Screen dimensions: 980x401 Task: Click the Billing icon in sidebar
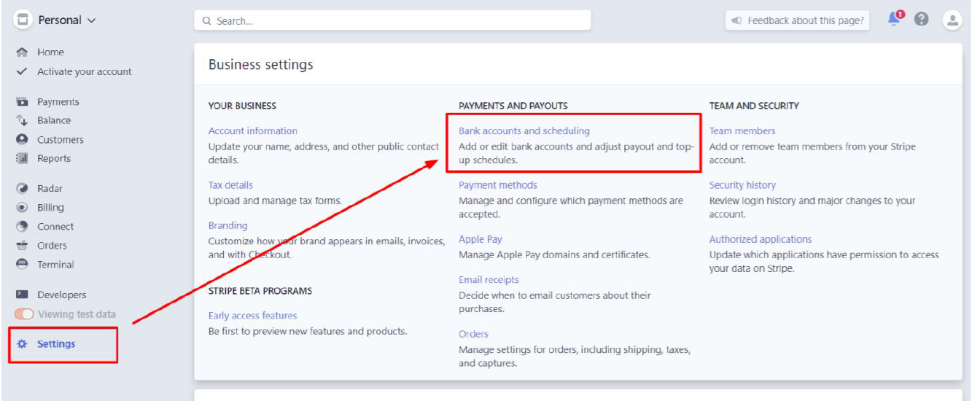click(x=22, y=208)
